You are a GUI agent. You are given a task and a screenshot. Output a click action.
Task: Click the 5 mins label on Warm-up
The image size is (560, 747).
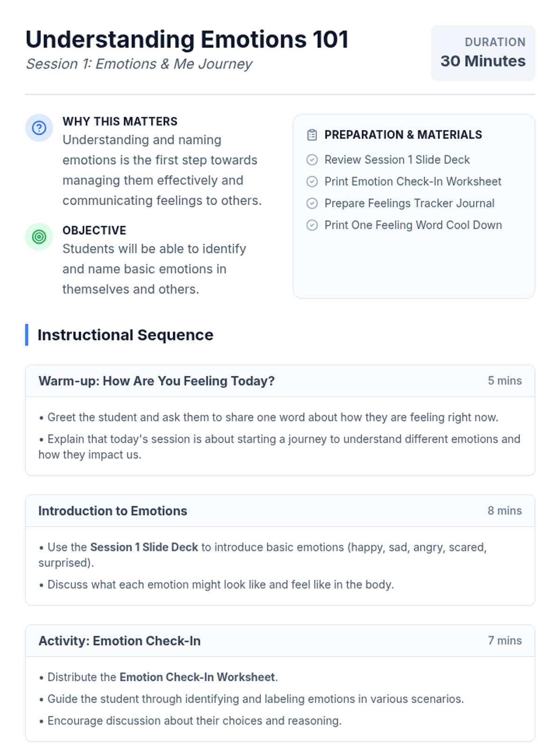pos(504,381)
